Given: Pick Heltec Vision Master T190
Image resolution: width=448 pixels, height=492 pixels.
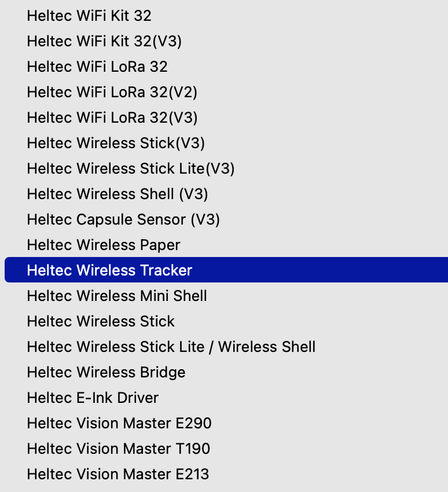Looking at the screenshot, I should click(119, 449).
